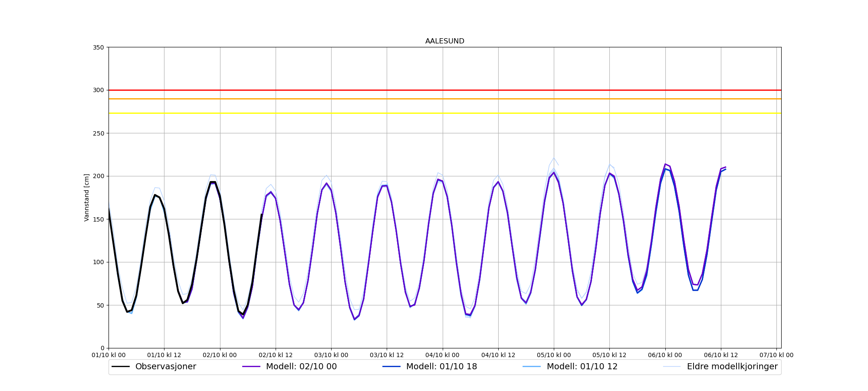Click the 150 y-axis tick label

(x=99, y=219)
